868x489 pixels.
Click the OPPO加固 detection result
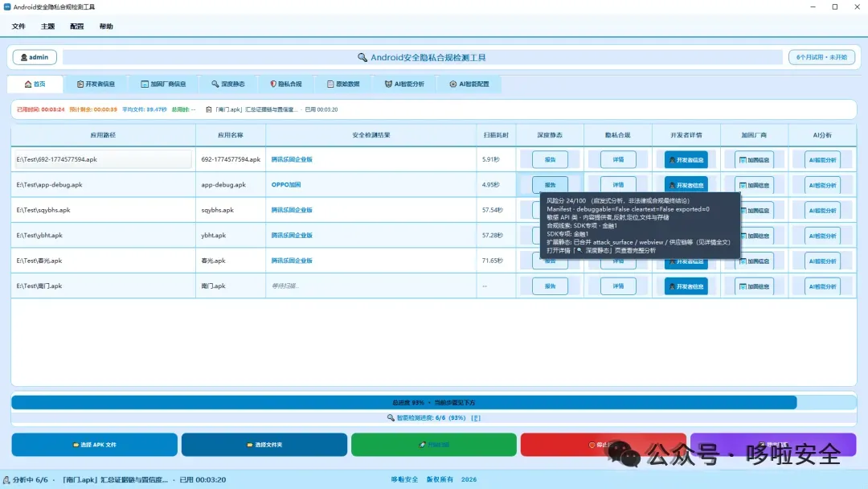(x=286, y=185)
